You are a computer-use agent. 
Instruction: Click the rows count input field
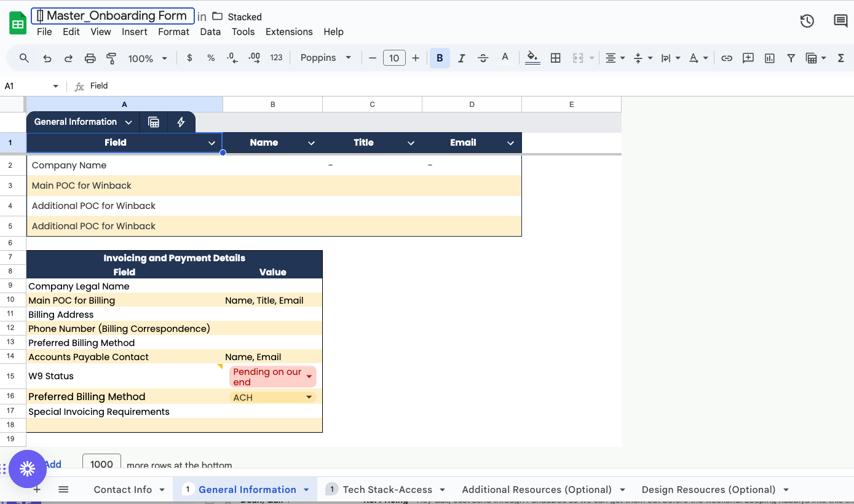coord(101,465)
